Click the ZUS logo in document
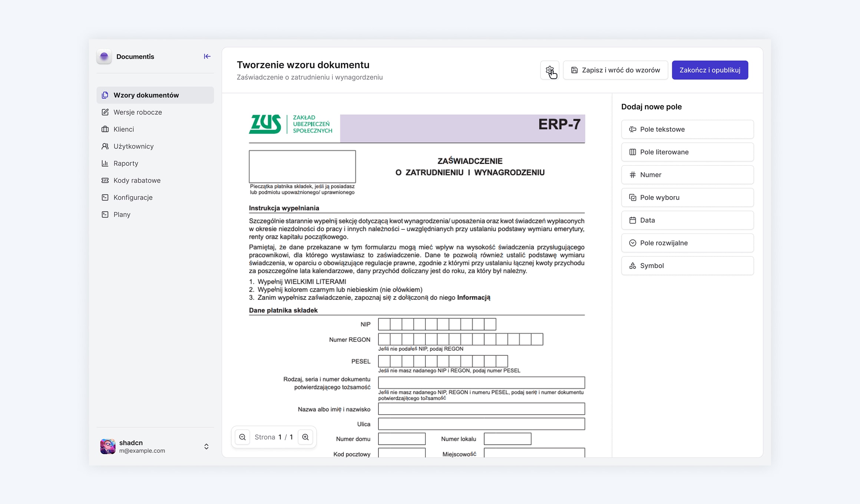The width and height of the screenshot is (860, 504). pyautogui.click(x=291, y=124)
